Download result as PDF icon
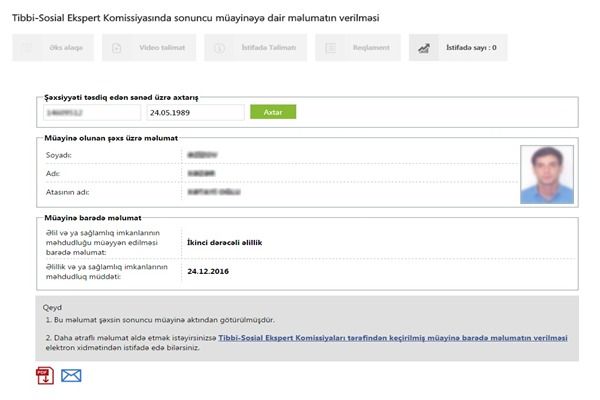 [x=45, y=376]
